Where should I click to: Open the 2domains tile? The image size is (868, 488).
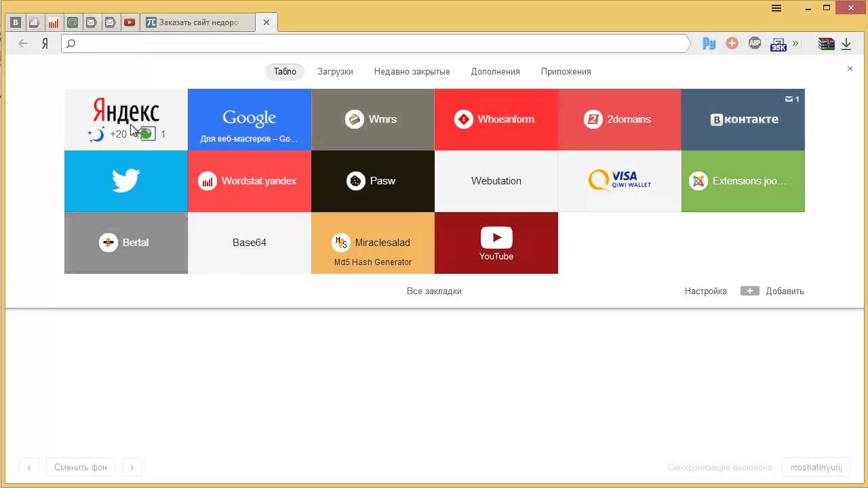(x=620, y=119)
